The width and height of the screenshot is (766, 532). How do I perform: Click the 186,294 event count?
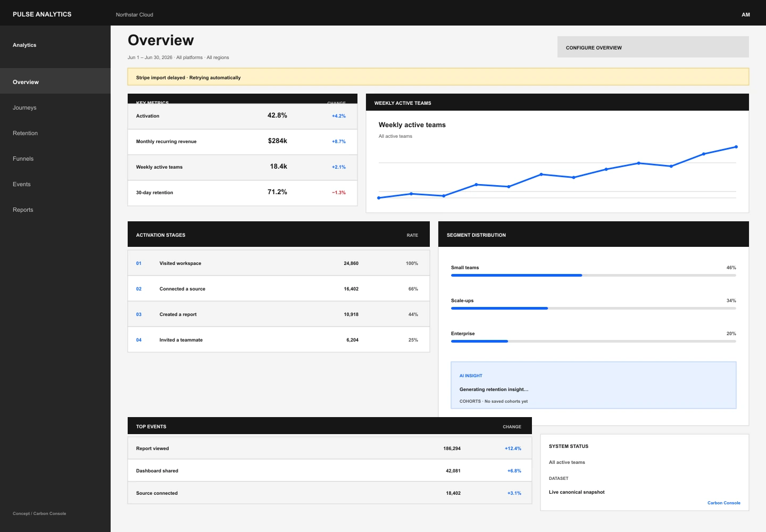point(452,448)
